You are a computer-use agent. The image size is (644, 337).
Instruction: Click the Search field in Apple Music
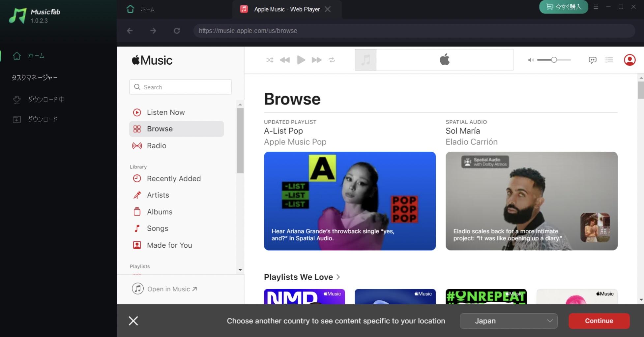pos(180,87)
